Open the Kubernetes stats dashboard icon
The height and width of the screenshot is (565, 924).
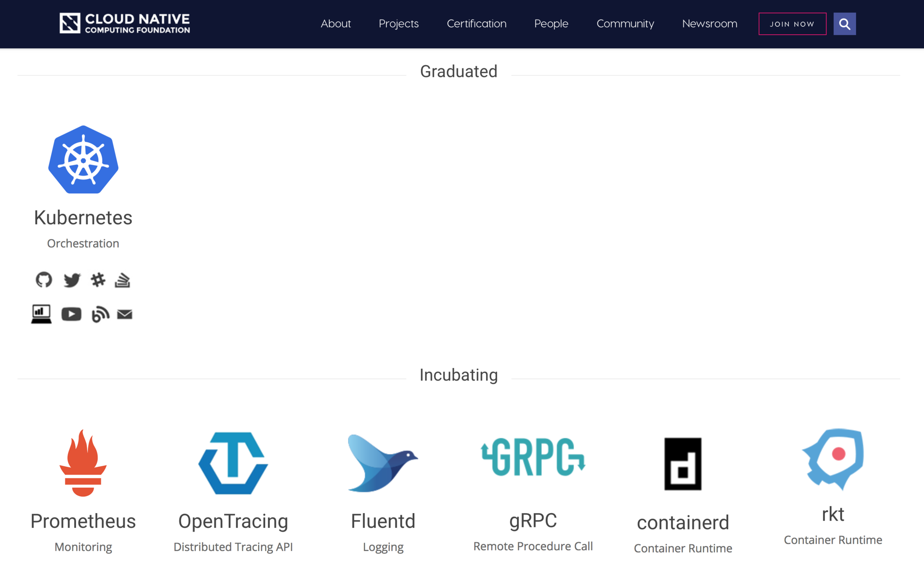[x=41, y=314]
